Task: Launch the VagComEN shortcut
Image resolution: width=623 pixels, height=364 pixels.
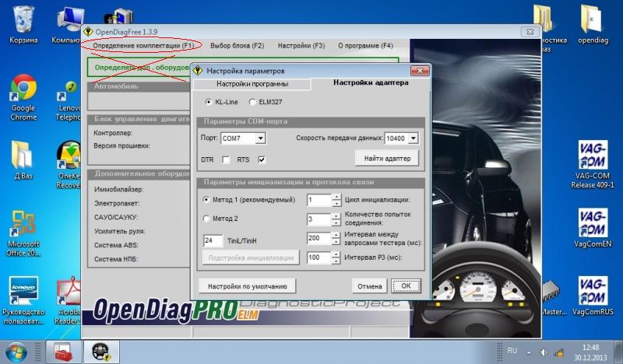Action: point(593,228)
